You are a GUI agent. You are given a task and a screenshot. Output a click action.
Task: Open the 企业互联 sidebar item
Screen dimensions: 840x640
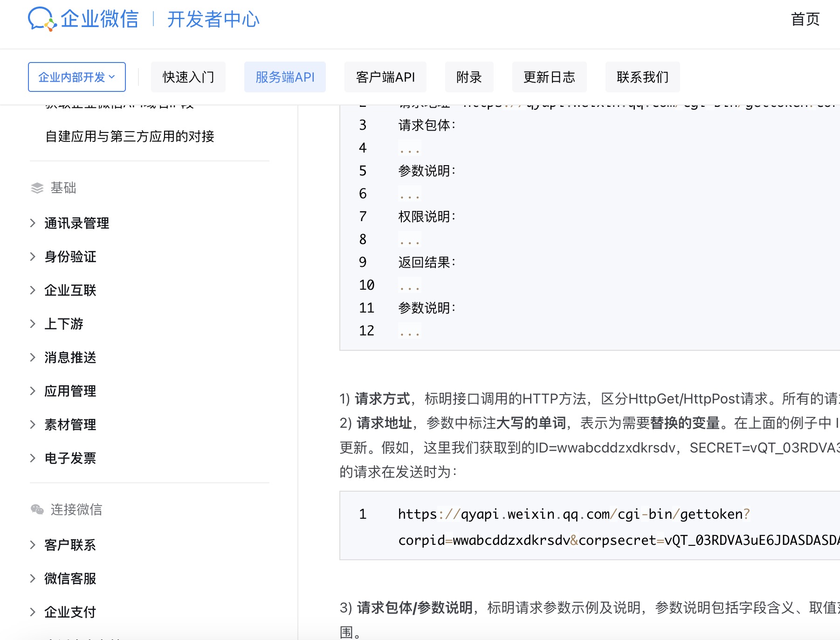pos(70,290)
